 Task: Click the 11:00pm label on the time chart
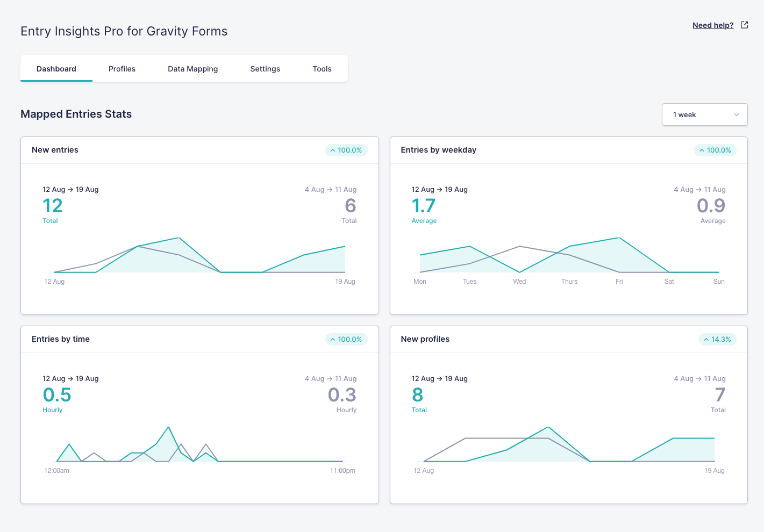pyautogui.click(x=342, y=471)
